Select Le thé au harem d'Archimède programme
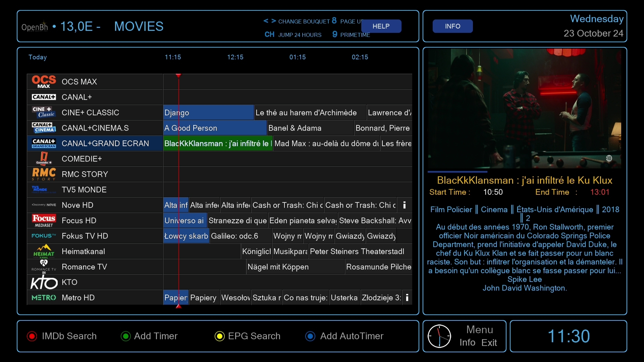 pos(310,113)
